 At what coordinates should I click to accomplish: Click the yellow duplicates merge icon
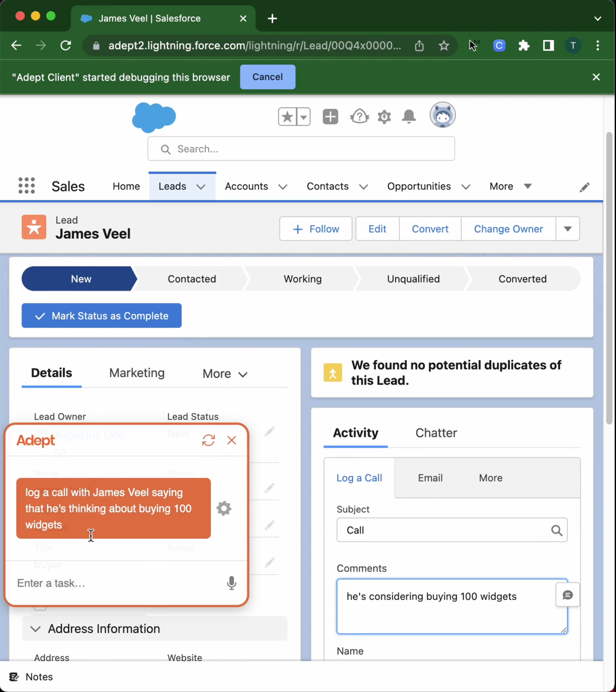tap(333, 372)
